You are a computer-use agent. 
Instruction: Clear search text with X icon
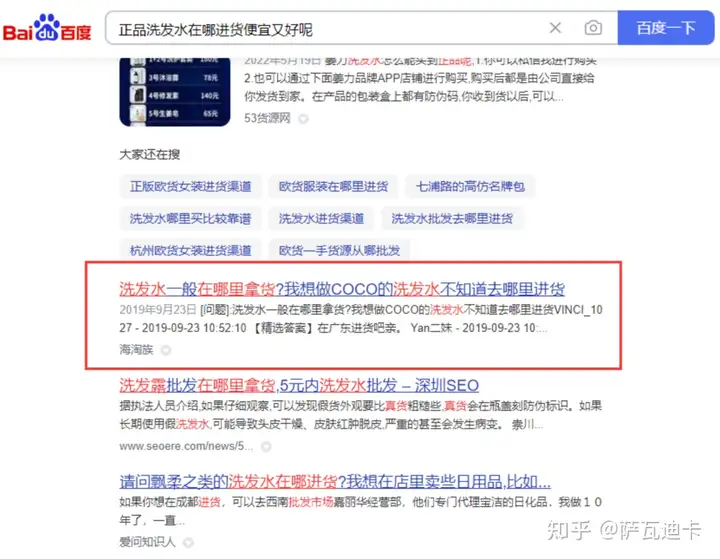click(556, 28)
